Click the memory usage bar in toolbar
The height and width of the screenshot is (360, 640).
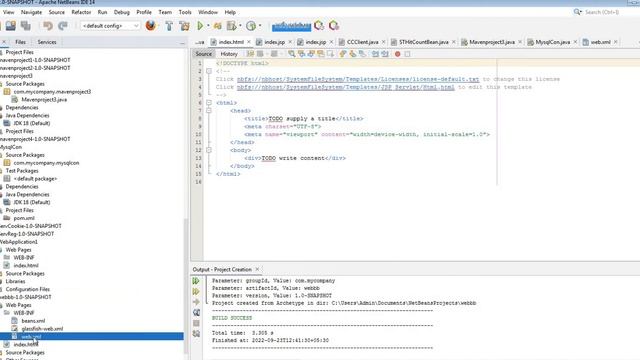point(291,26)
